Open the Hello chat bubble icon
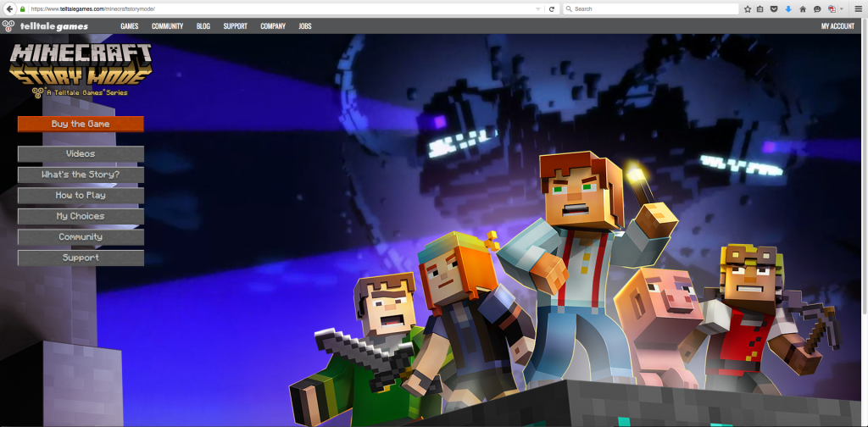 coord(817,9)
